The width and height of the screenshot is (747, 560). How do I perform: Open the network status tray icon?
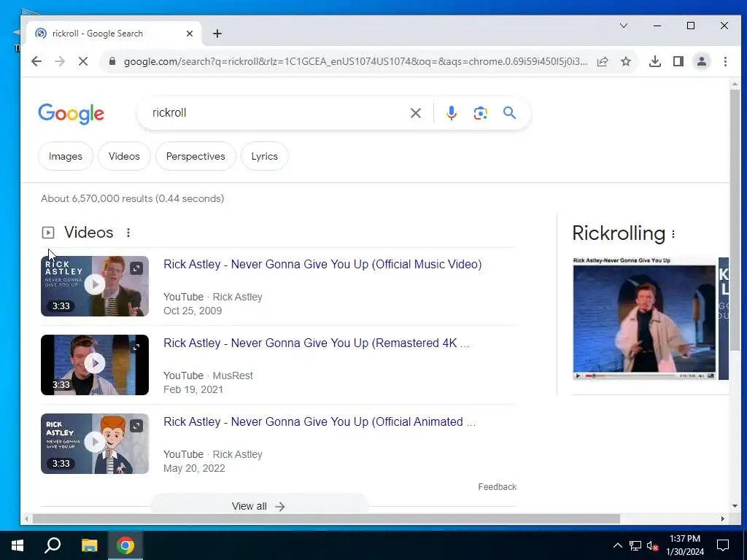[x=635, y=545]
